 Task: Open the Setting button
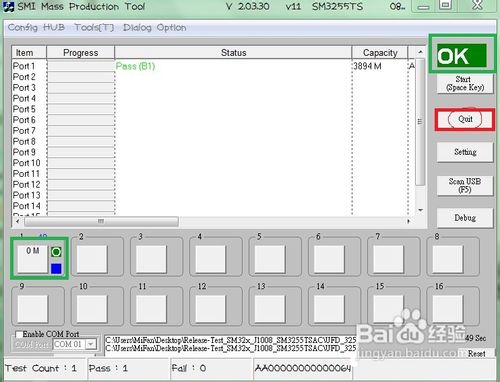pos(465,152)
